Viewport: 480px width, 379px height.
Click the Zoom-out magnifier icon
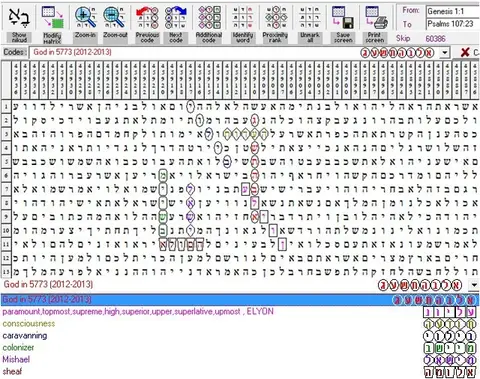point(115,17)
